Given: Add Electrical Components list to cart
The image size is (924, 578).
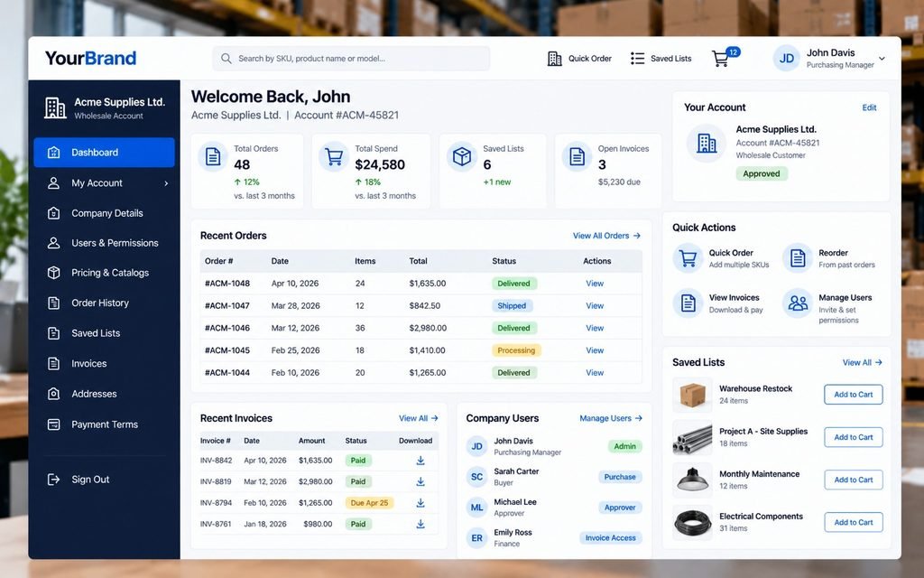Looking at the screenshot, I should 854,522.
